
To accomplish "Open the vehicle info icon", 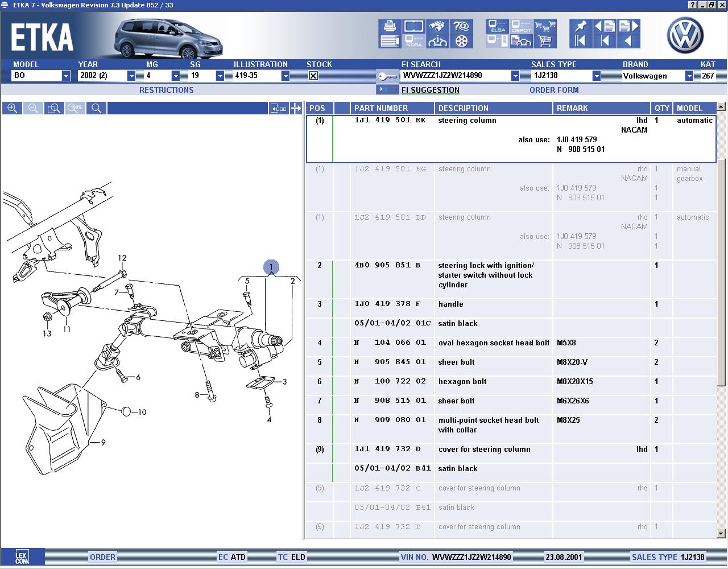I will pyautogui.click(x=437, y=41).
